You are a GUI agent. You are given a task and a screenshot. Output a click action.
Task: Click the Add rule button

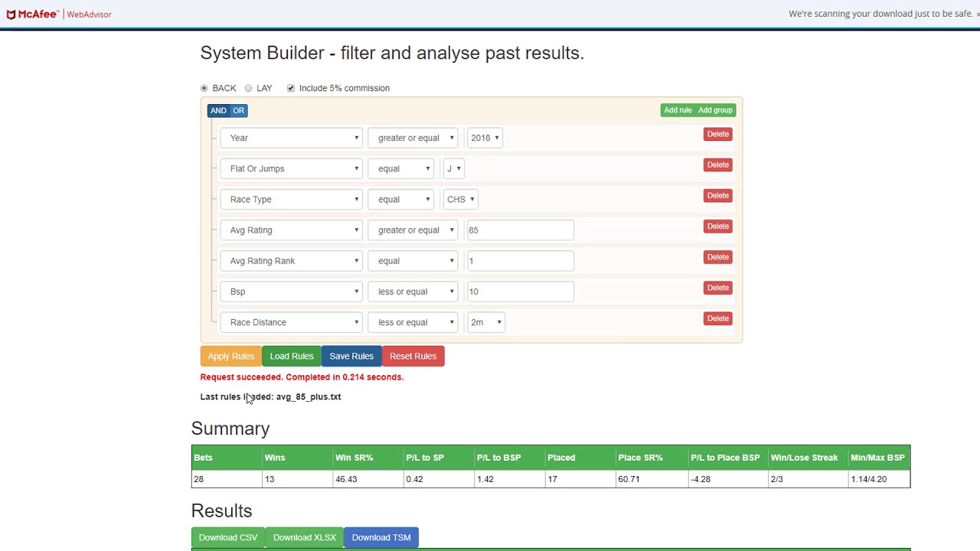(x=678, y=110)
